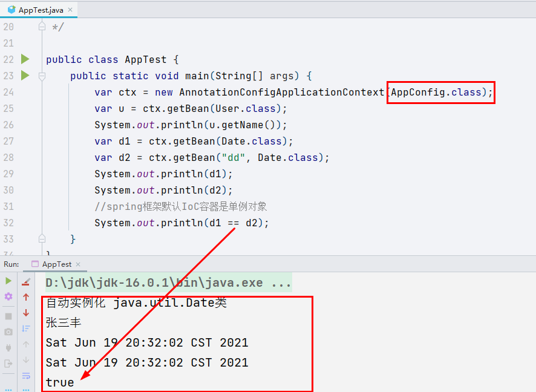Image resolution: width=536 pixels, height=392 pixels.
Task: Click User.class in the getBean call
Action: pos(246,109)
